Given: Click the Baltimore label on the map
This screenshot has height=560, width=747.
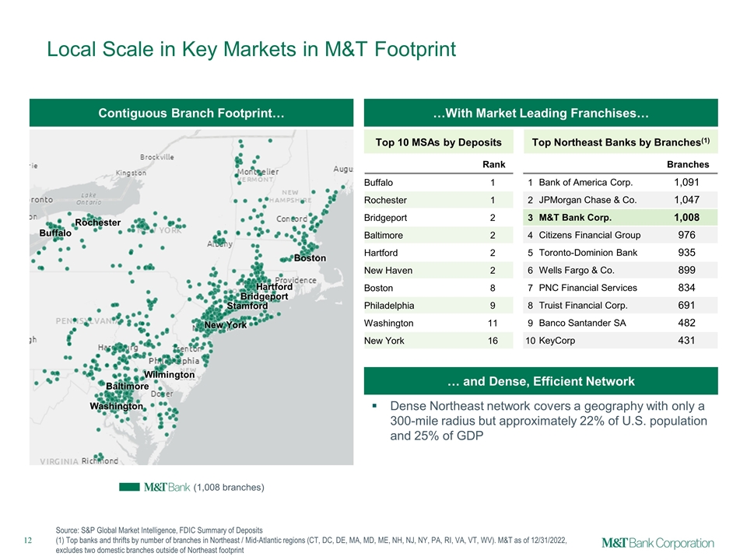Looking at the screenshot, I should tap(127, 387).
